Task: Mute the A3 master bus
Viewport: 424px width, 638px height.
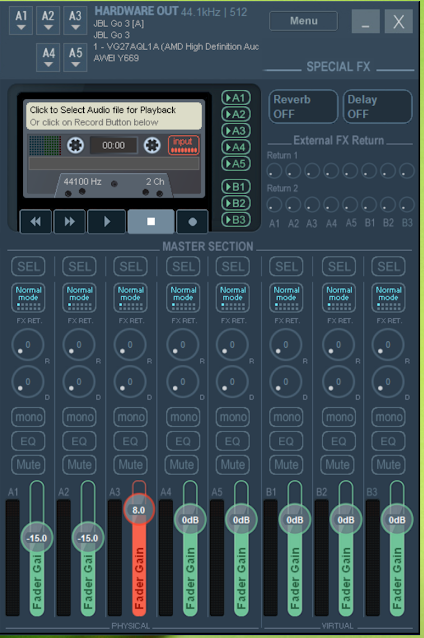Action: pyautogui.click(x=131, y=464)
